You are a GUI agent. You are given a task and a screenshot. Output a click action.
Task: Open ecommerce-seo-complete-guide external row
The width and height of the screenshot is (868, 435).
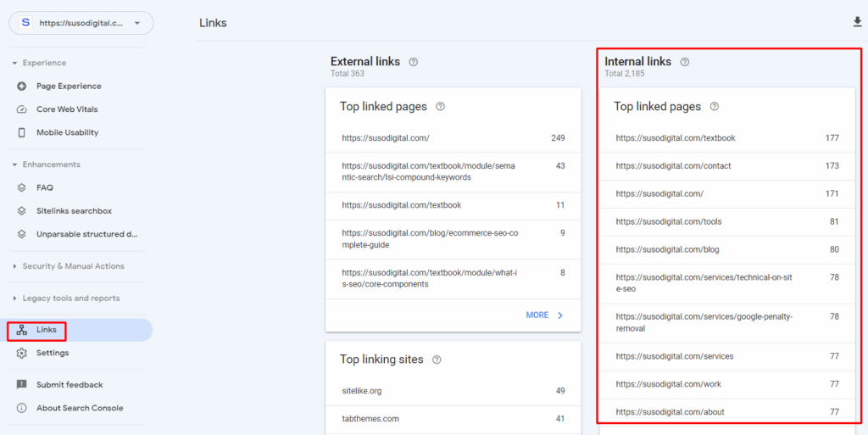pos(453,240)
